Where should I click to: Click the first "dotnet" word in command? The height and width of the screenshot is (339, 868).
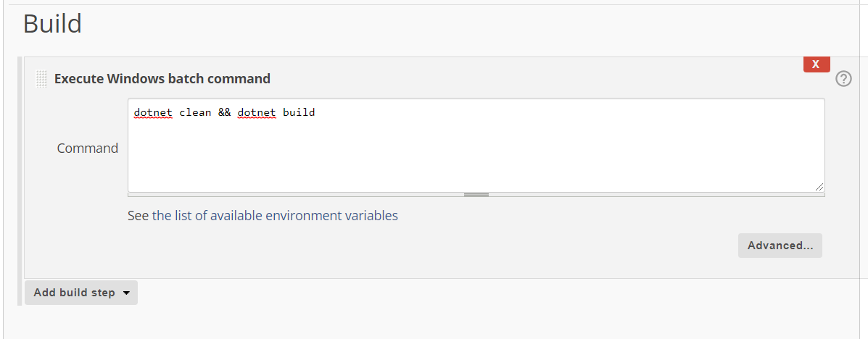152,113
